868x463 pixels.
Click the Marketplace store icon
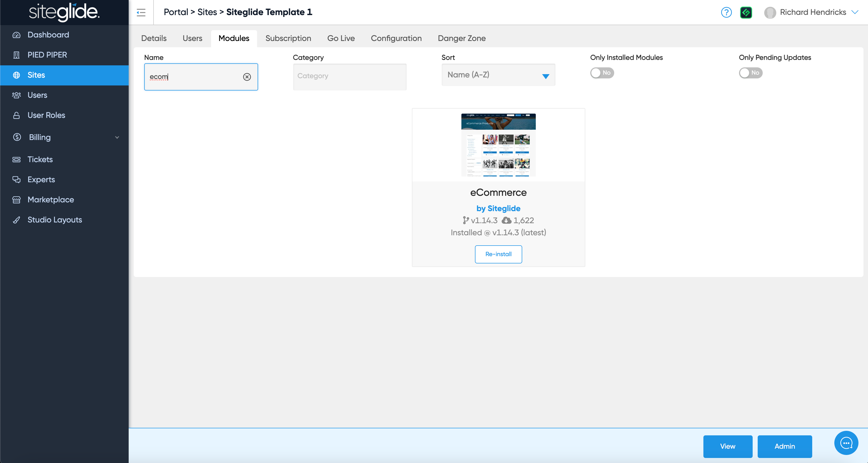17,200
